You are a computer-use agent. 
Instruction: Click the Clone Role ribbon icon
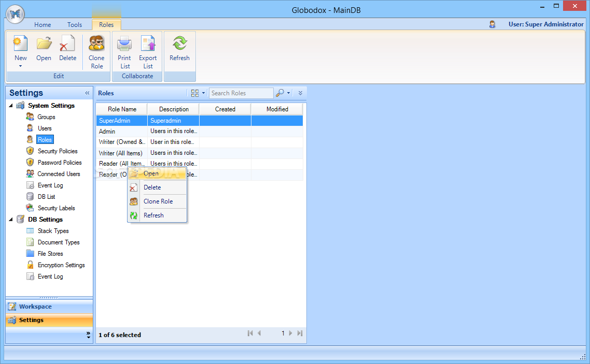(96, 43)
